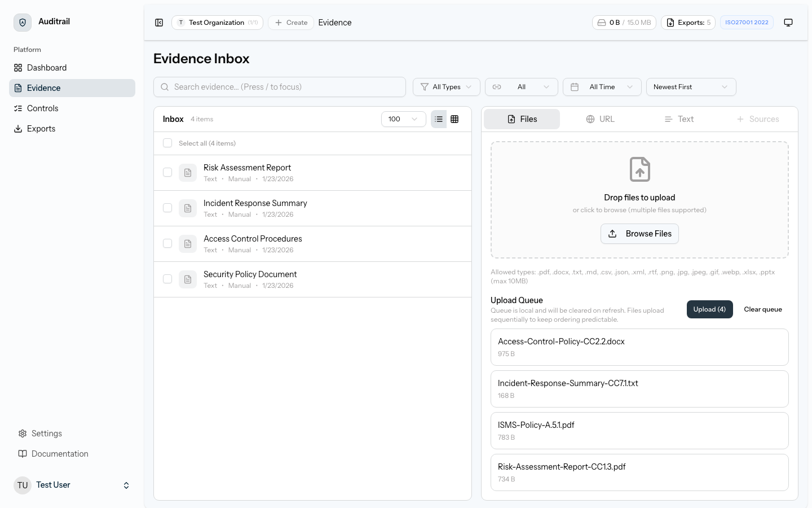Tick the Incident Response Summary checkbox
The image size is (812, 508).
(x=167, y=208)
